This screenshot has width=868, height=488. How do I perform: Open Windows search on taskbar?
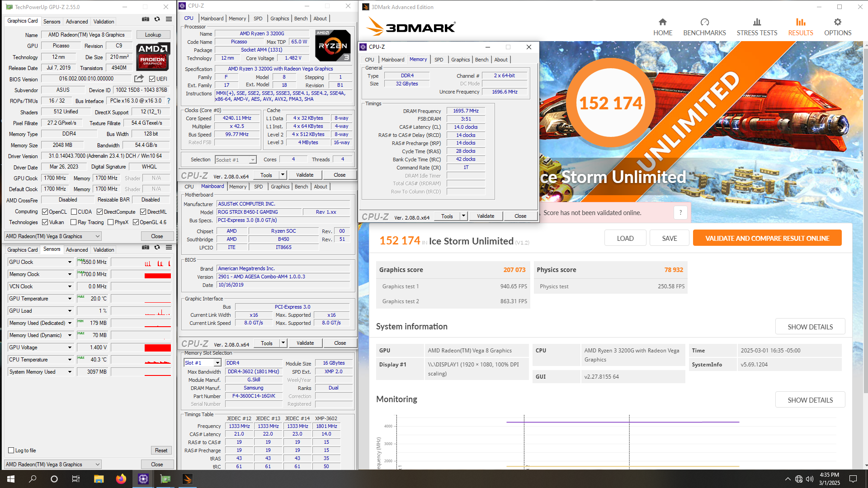33,479
